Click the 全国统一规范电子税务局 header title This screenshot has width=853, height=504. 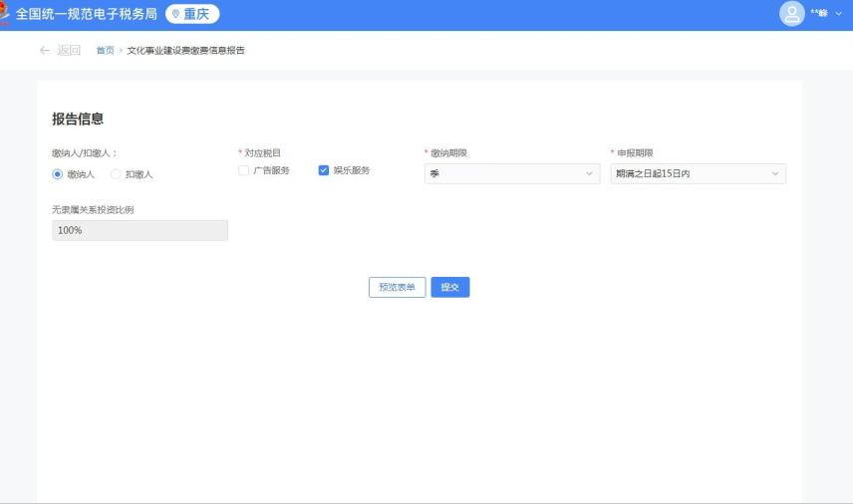(87, 14)
